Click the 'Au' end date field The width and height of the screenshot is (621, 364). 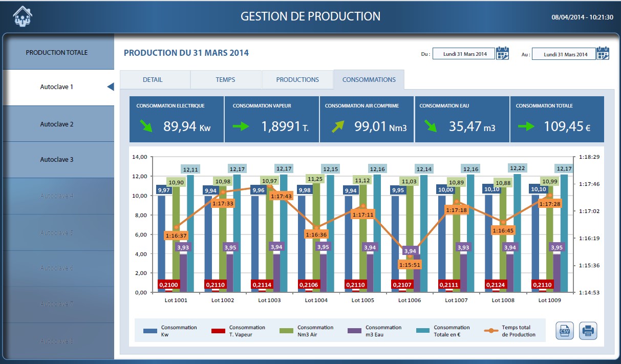click(563, 54)
